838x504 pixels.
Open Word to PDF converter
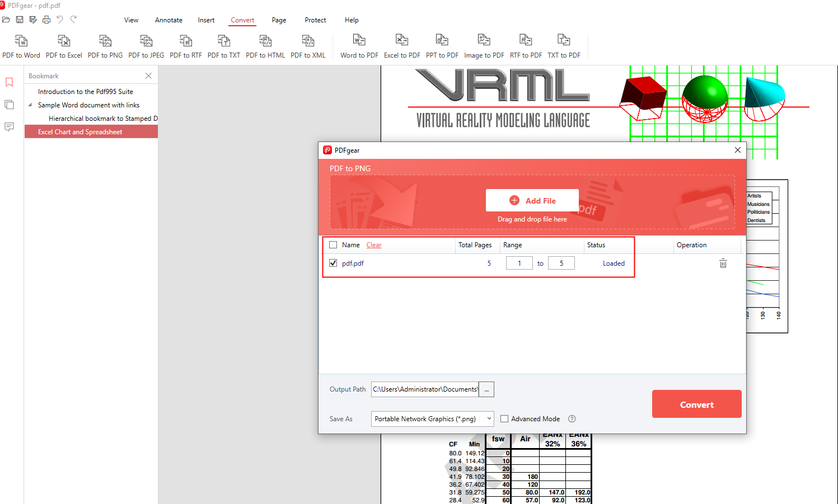pos(359,46)
